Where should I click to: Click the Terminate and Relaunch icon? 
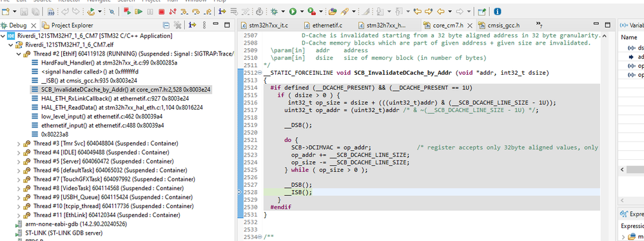click(127, 12)
